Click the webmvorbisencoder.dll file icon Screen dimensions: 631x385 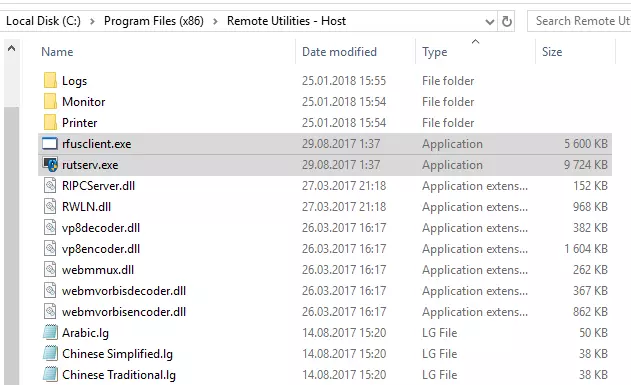tap(50, 311)
